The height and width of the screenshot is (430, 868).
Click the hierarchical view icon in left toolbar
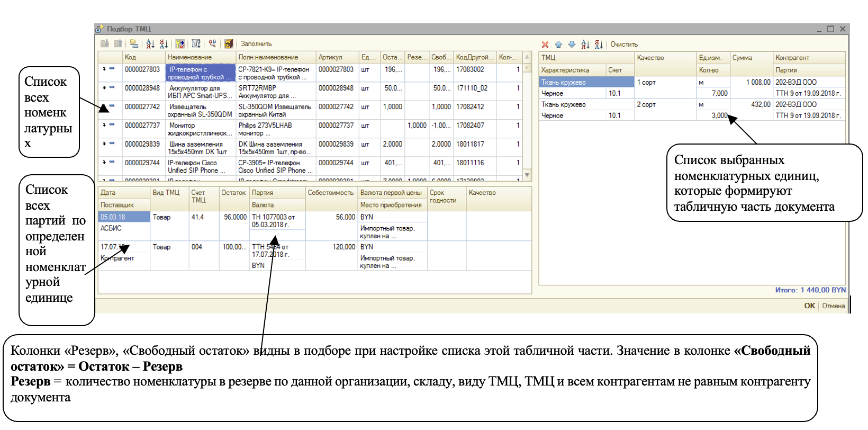[134, 44]
